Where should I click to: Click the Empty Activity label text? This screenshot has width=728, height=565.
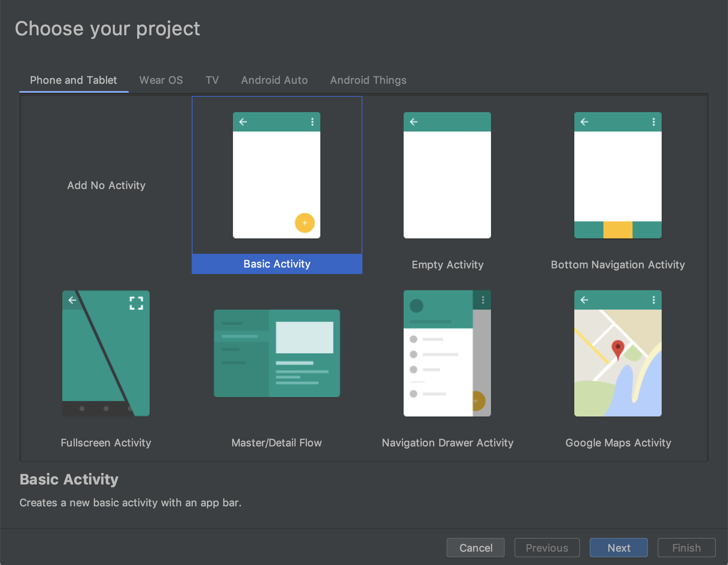pyautogui.click(x=447, y=265)
